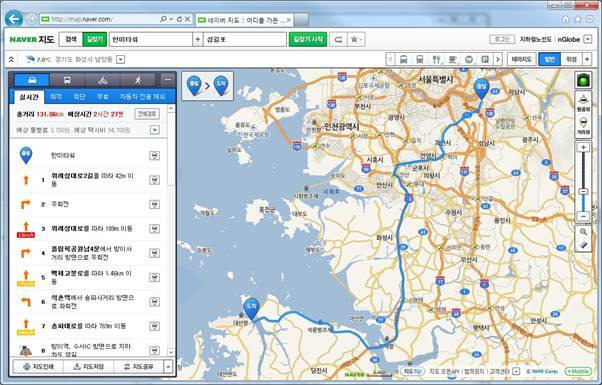This screenshot has width=602, height=385.
Task: Open the weather location dropdown
Action: (121, 59)
